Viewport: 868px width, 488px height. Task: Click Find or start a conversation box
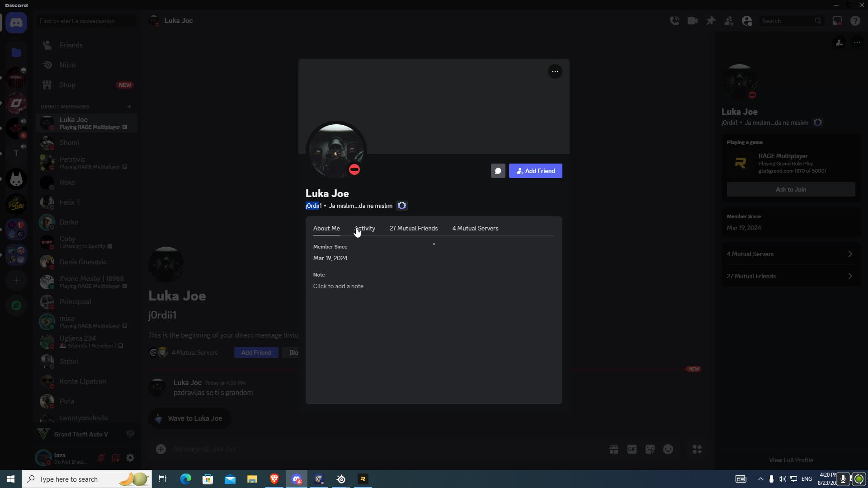pyautogui.click(x=87, y=21)
